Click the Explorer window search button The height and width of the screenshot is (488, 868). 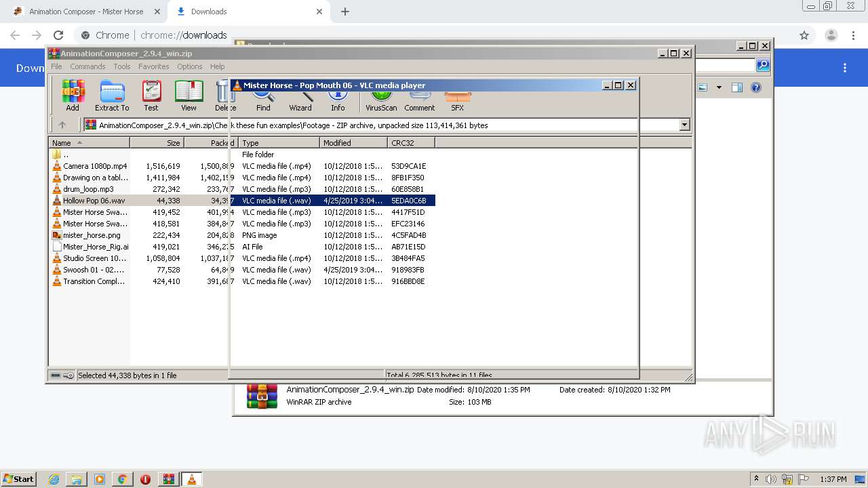coord(763,65)
